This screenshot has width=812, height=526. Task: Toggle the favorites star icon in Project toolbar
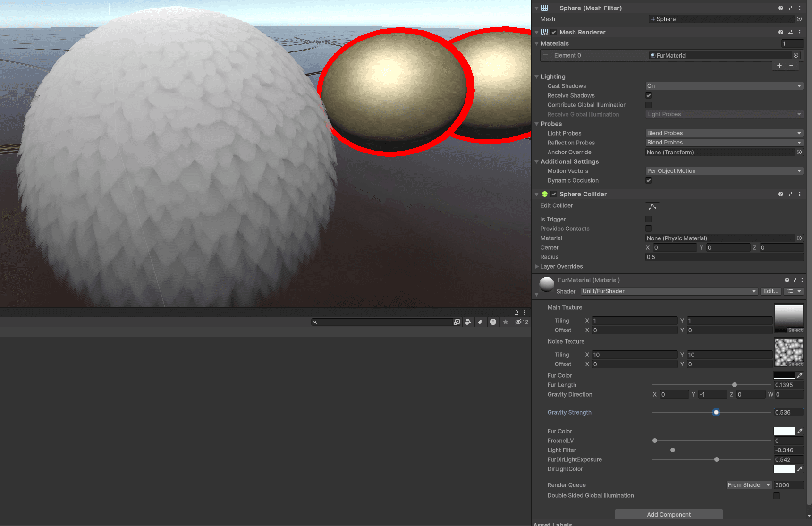click(x=506, y=322)
